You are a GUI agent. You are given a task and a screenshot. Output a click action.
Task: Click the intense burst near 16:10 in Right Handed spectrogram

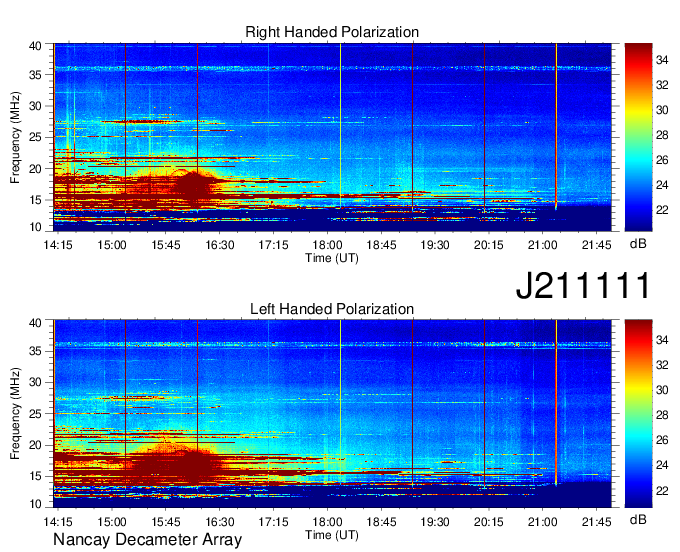(193, 186)
